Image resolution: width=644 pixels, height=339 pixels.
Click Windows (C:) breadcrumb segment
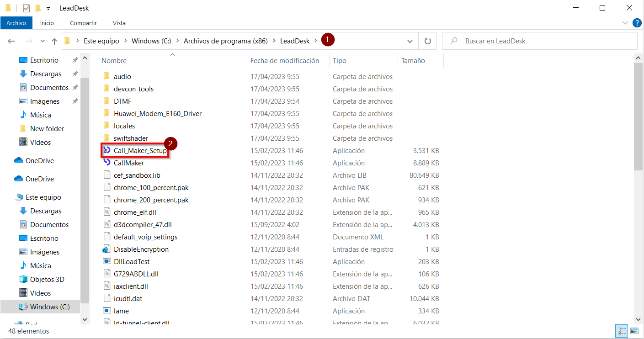pyautogui.click(x=151, y=41)
